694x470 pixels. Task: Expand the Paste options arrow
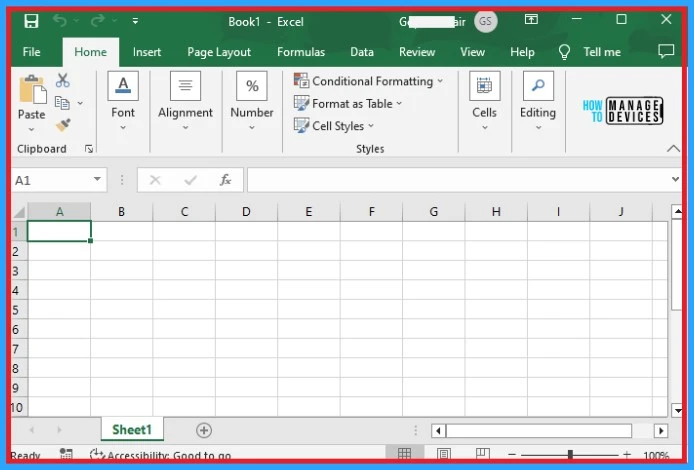tap(31, 130)
